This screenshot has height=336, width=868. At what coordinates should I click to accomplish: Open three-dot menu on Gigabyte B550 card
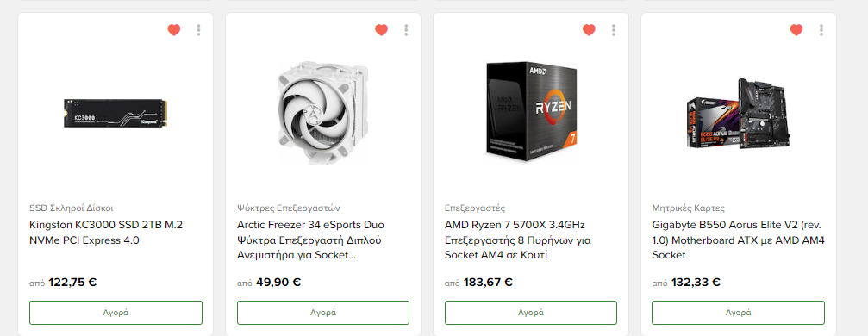pyautogui.click(x=821, y=30)
